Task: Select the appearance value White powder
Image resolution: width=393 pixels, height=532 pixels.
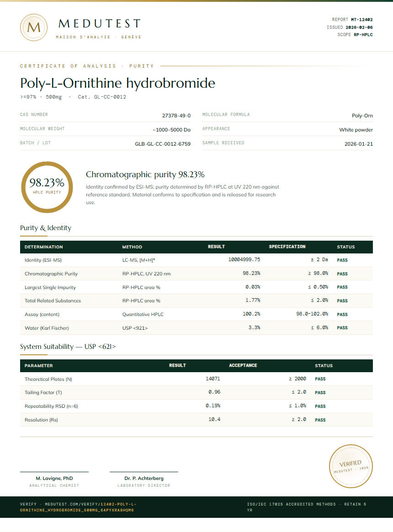Action: click(x=356, y=130)
